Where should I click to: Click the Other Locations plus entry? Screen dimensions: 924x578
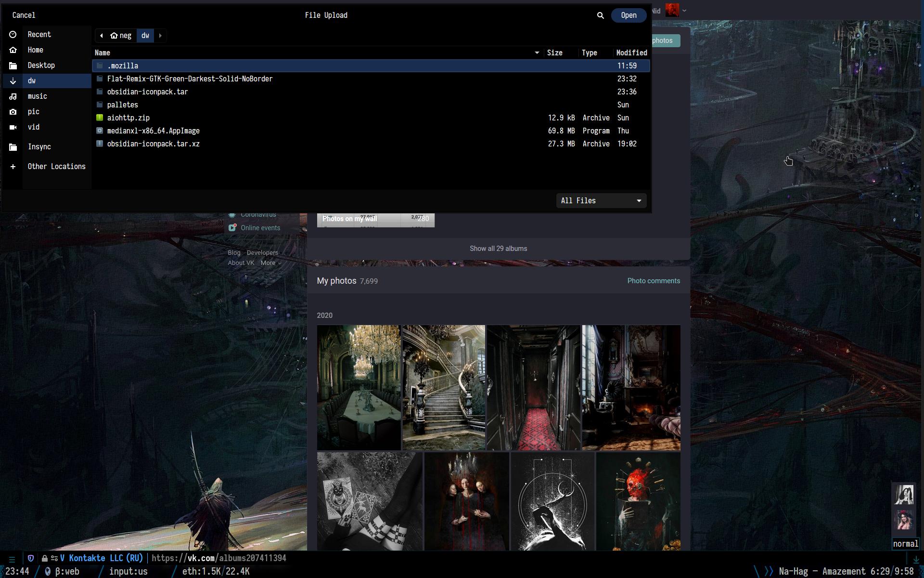[56, 167]
